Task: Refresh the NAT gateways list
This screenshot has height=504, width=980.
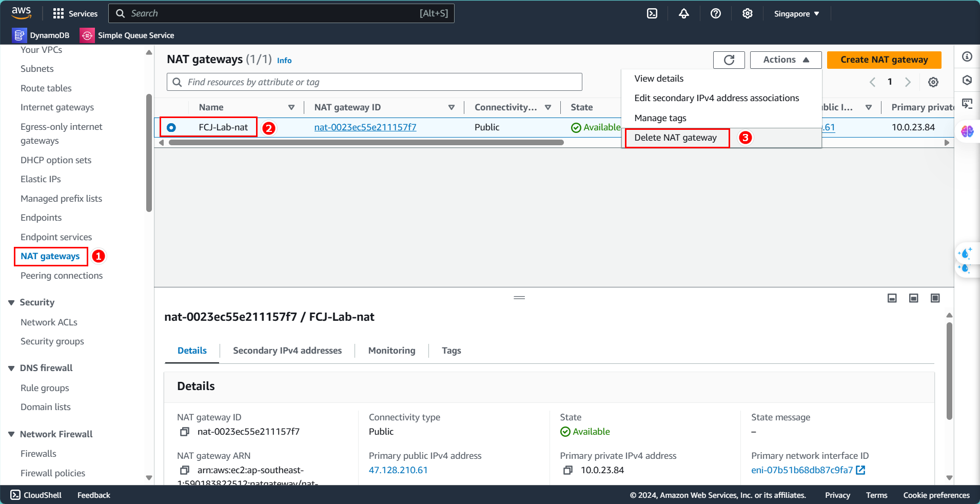Action: click(x=729, y=60)
